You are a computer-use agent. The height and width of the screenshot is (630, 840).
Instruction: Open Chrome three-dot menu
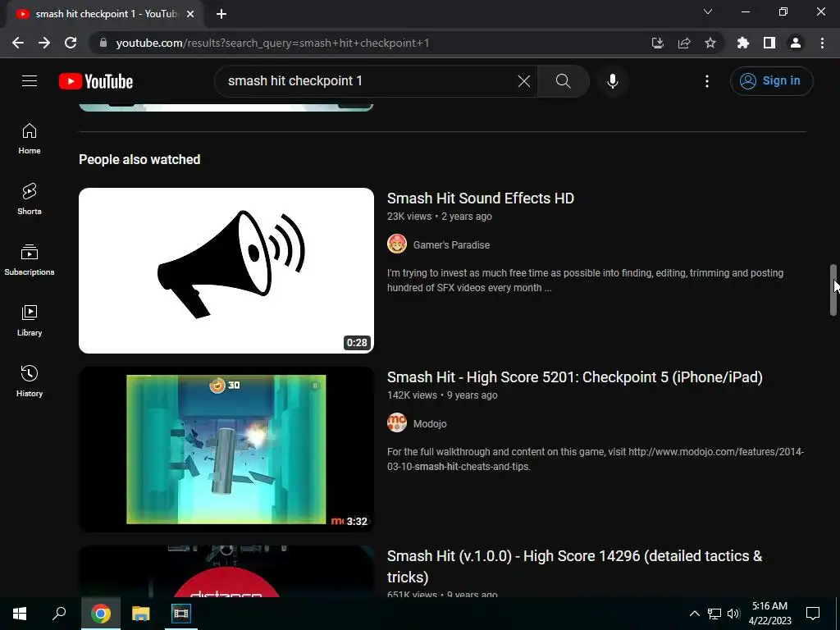coord(822,43)
